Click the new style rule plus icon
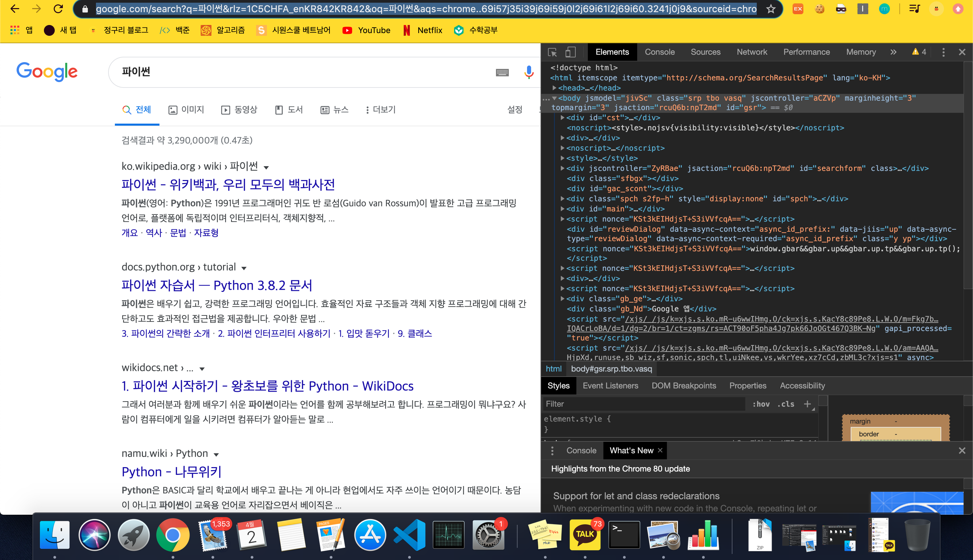The height and width of the screenshot is (560, 973). 807,404
